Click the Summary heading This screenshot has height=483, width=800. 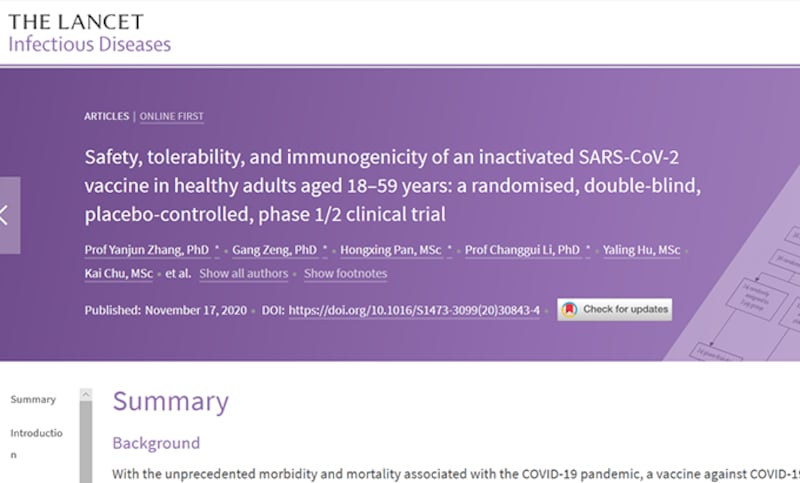(x=170, y=402)
